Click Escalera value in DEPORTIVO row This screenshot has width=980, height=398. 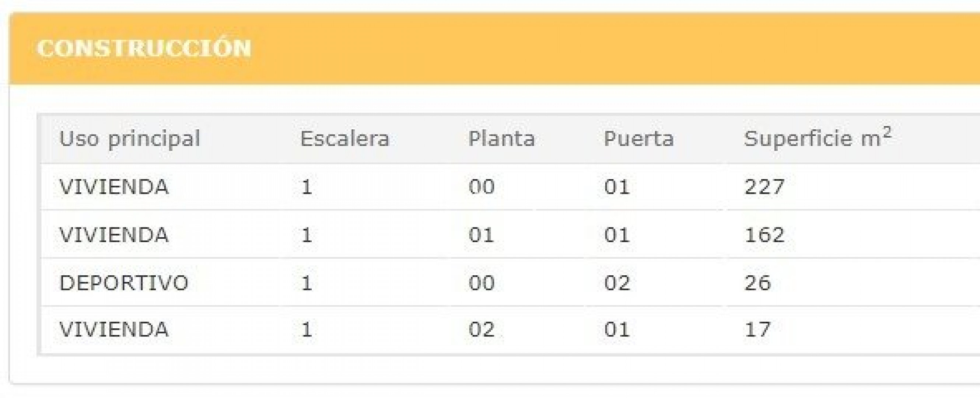pos(307,283)
